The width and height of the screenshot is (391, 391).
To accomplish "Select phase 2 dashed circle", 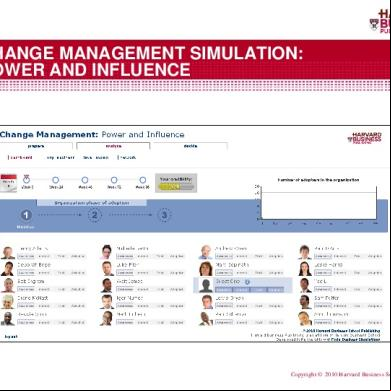I will coord(95,215).
